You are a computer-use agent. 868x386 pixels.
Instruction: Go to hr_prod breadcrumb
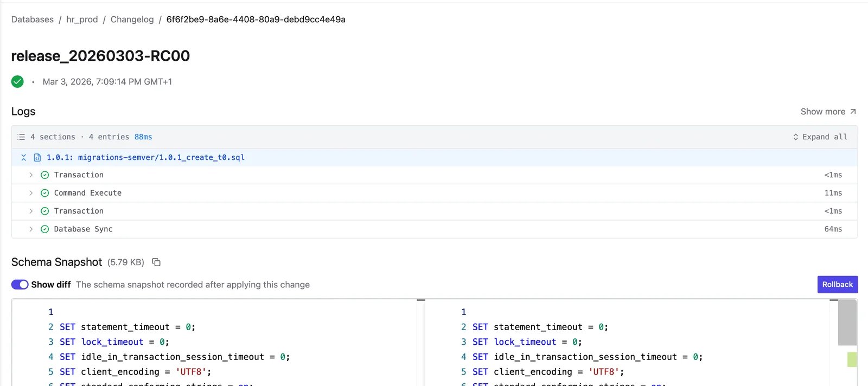pyautogui.click(x=82, y=20)
